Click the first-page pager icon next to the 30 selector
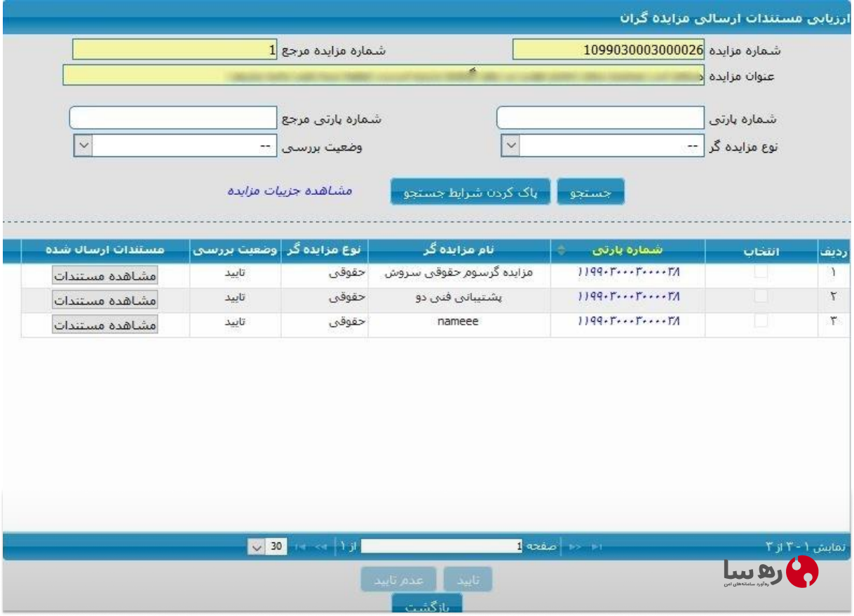Screen dimensions: 854x616 299,546
